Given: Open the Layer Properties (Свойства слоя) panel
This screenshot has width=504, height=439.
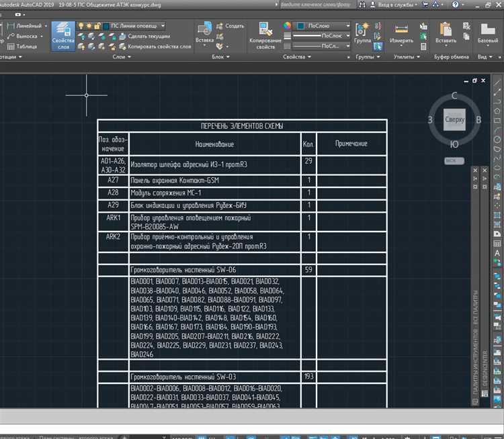Looking at the screenshot, I should 63,36.
